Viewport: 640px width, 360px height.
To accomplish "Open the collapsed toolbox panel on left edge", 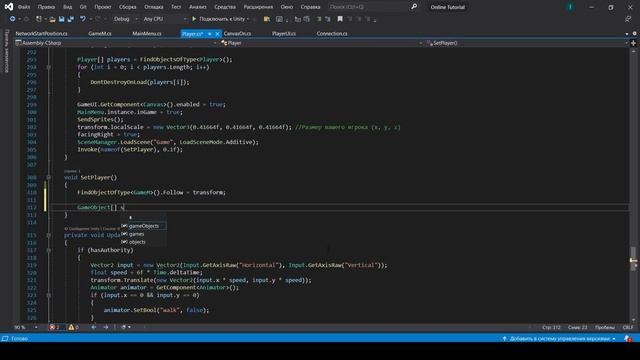I will click(6, 51).
